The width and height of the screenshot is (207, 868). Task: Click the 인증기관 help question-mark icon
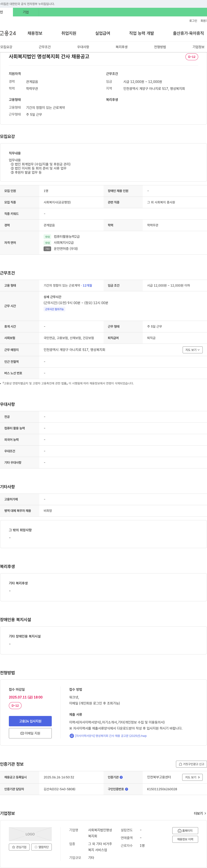point(121,777)
